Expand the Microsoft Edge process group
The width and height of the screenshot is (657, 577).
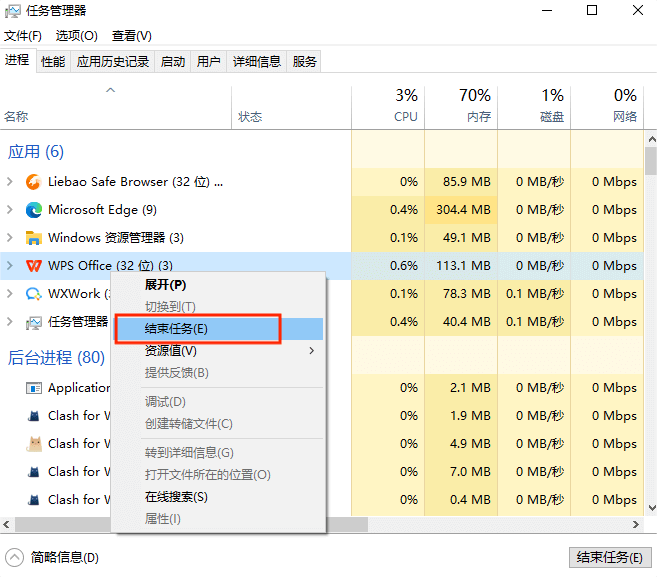(10, 210)
